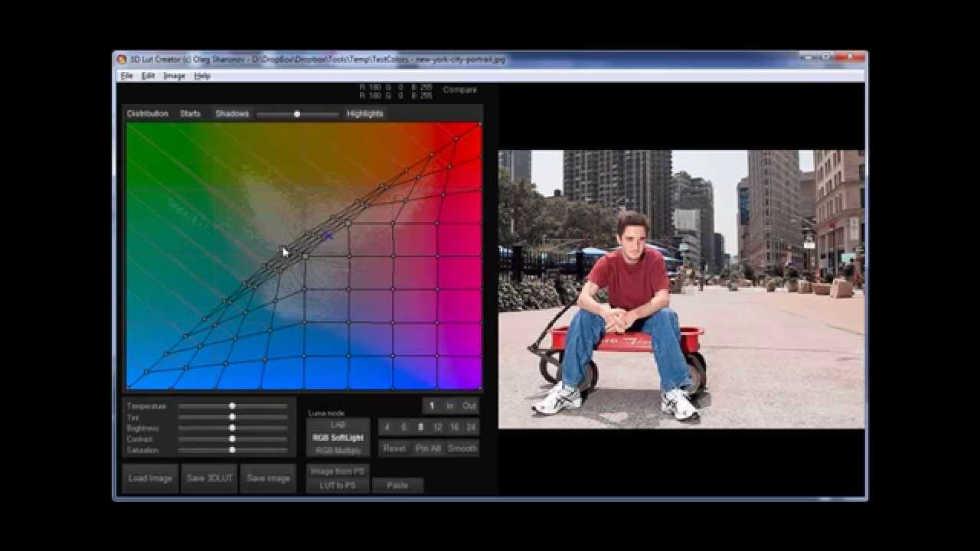Set grid size to 6
The height and width of the screenshot is (551, 980).
[403, 427]
